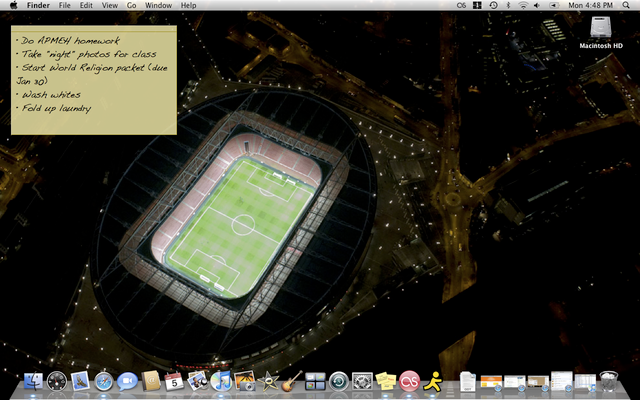This screenshot has height=400, width=640.
Task: Open GarageBand guitar icon
Action: pyautogui.click(x=291, y=381)
